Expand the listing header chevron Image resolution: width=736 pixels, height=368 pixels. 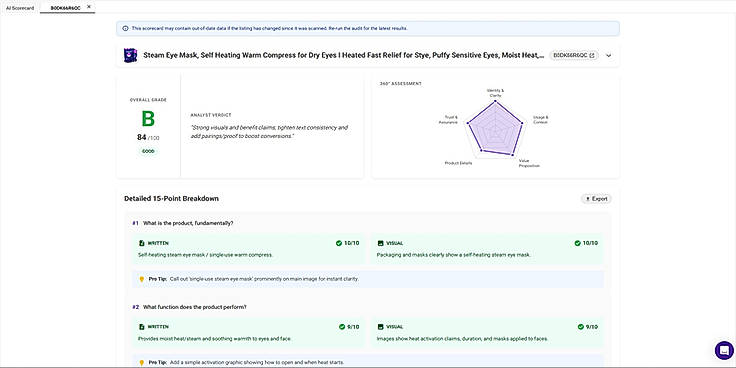[609, 55]
